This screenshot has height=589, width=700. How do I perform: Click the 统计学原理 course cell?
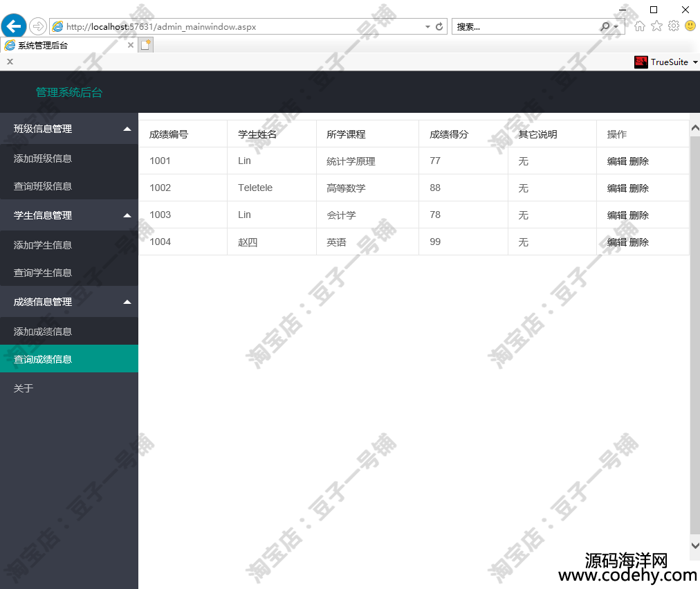coord(368,161)
